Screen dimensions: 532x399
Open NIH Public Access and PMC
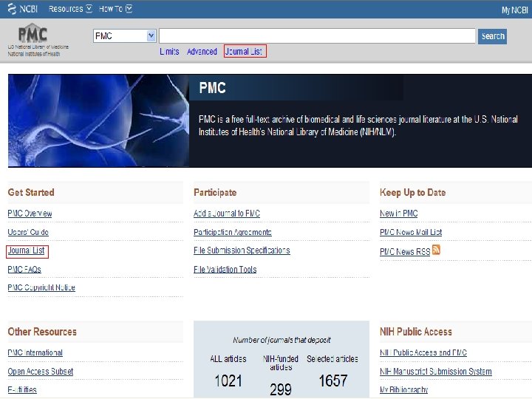tap(423, 352)
